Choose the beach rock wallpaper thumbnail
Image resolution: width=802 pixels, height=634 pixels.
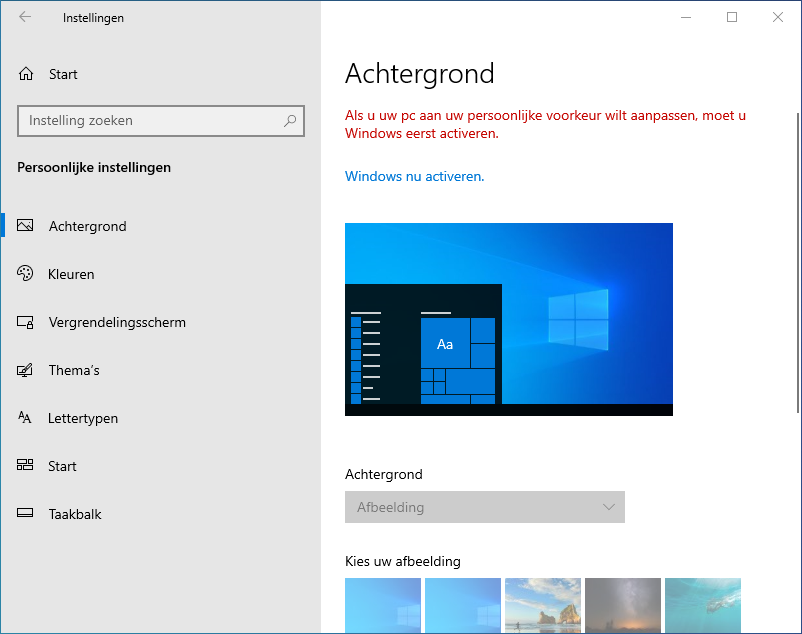point(542,605)
